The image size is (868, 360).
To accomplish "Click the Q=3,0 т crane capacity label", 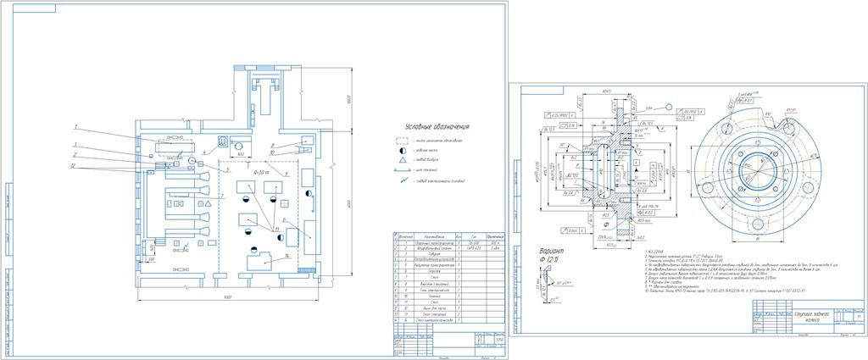I will click(x=260, y=173).
